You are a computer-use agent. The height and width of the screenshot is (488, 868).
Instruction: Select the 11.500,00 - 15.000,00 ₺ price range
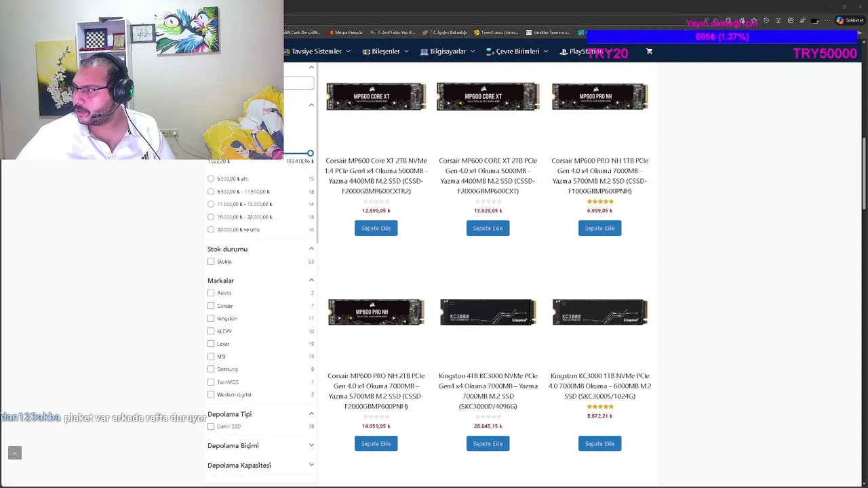[211, 204]
